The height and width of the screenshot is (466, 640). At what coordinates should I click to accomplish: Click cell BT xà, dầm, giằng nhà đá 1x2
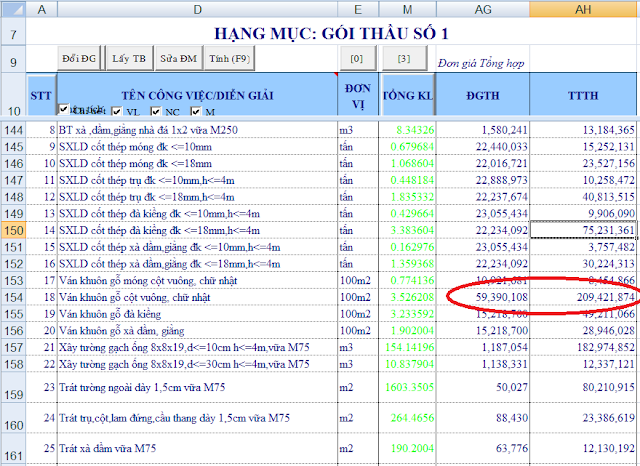[x=198, y=130]
